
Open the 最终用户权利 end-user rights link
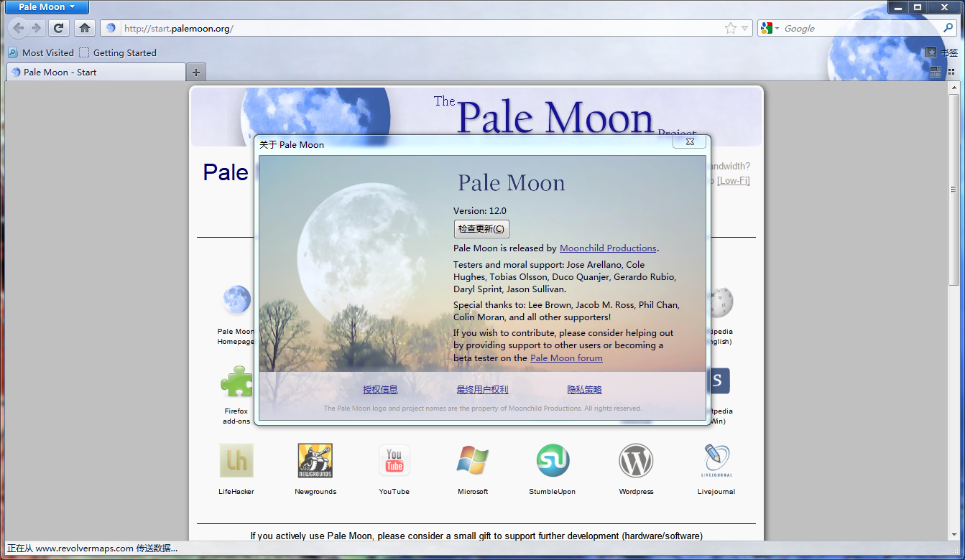point(482,390)
